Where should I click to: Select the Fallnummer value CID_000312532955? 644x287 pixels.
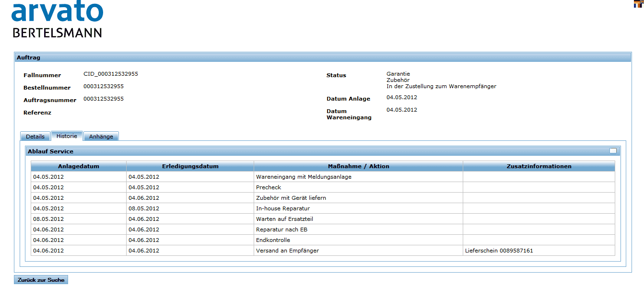pos(111,74)
